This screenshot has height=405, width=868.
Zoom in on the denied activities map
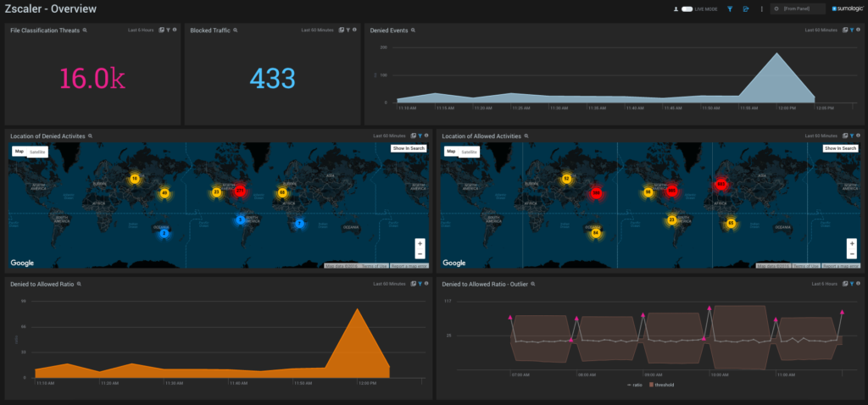pos(420,243)
